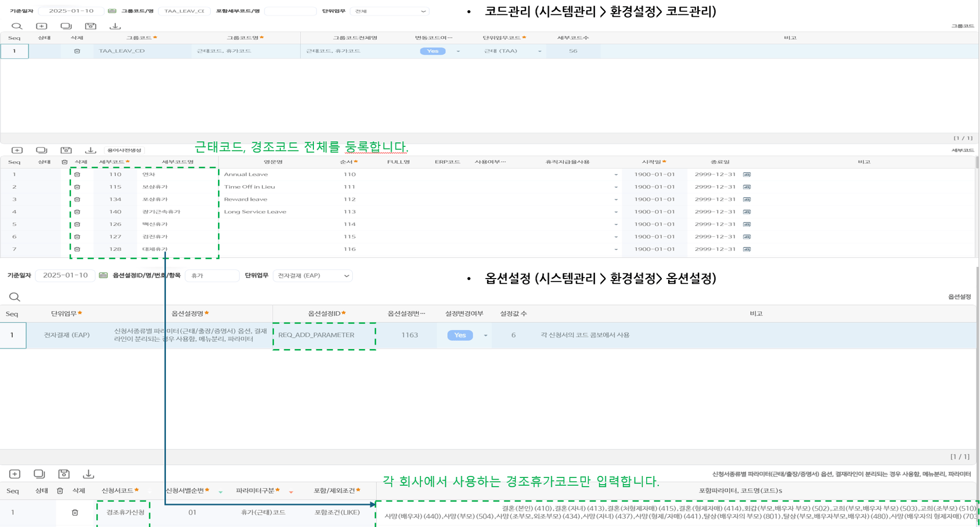Copy the selected option value row

[x=39, y=474]
